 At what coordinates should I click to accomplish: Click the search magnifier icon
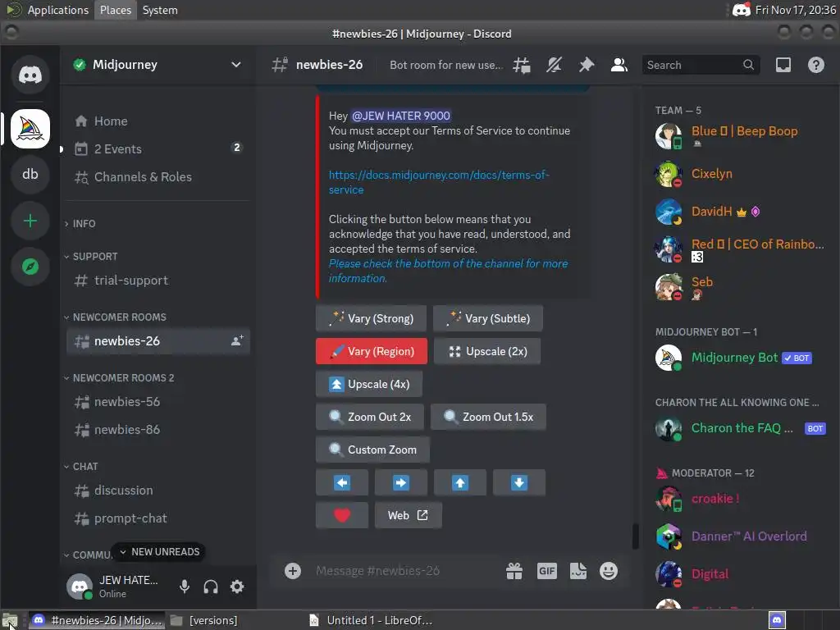point(748,65)
